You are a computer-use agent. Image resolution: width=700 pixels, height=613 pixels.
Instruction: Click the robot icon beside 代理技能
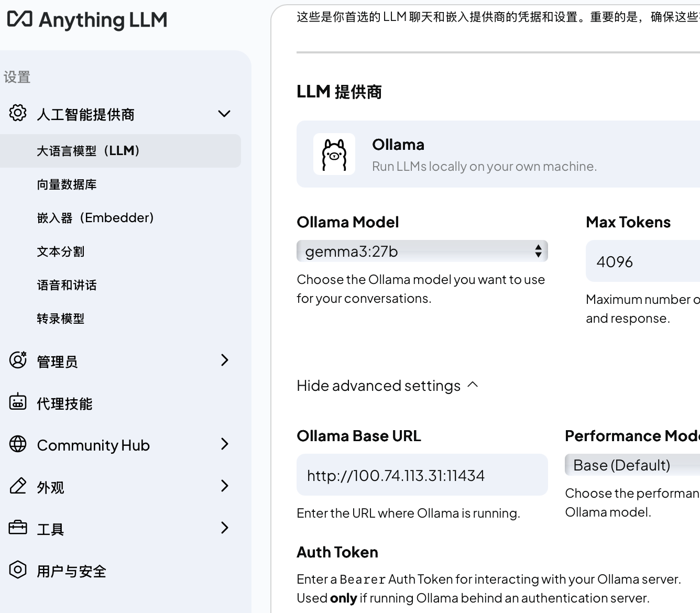[x=18, y=402]
